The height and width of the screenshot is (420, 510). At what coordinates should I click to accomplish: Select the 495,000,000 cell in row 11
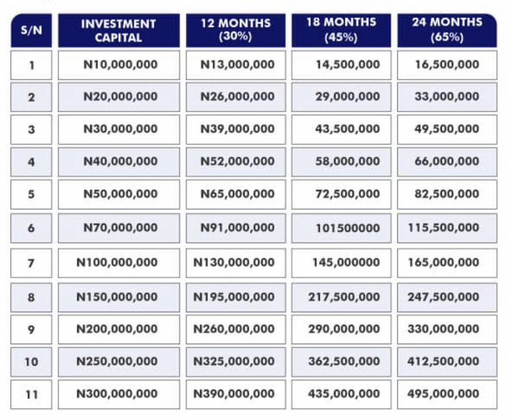tap(447, 394)
